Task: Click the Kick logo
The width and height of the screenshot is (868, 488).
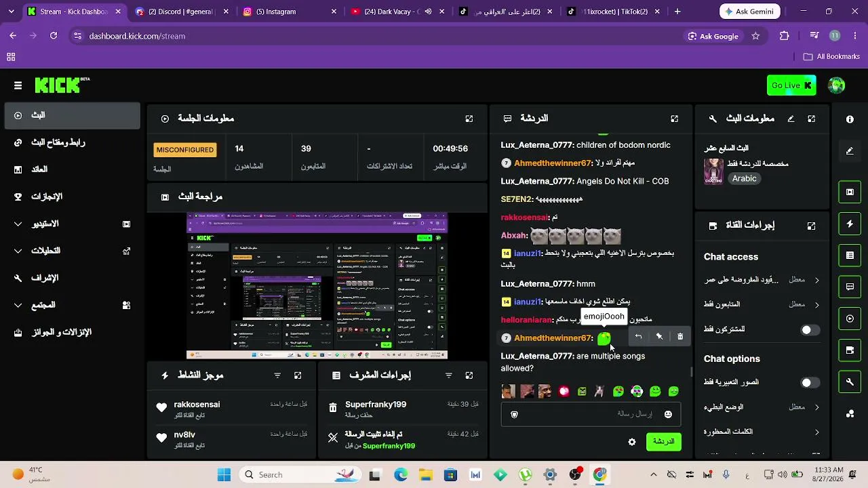Action: click(62, 85)
